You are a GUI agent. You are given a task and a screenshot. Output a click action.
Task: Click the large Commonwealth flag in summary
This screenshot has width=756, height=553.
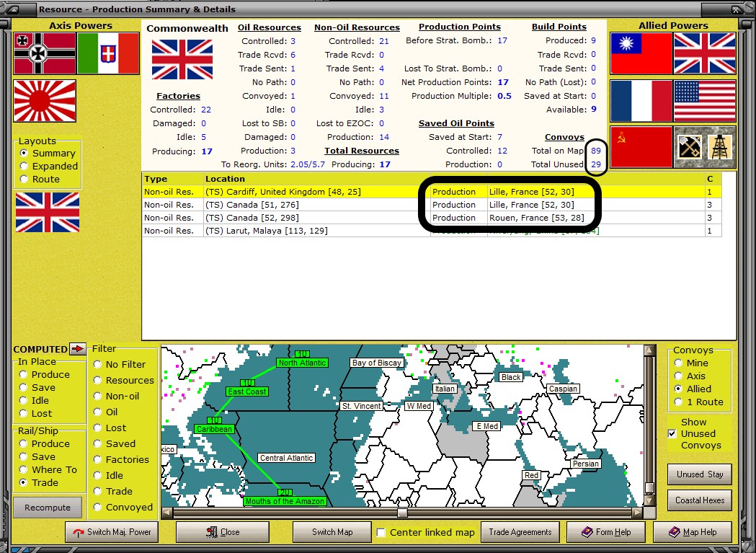(x=182, y=59)
